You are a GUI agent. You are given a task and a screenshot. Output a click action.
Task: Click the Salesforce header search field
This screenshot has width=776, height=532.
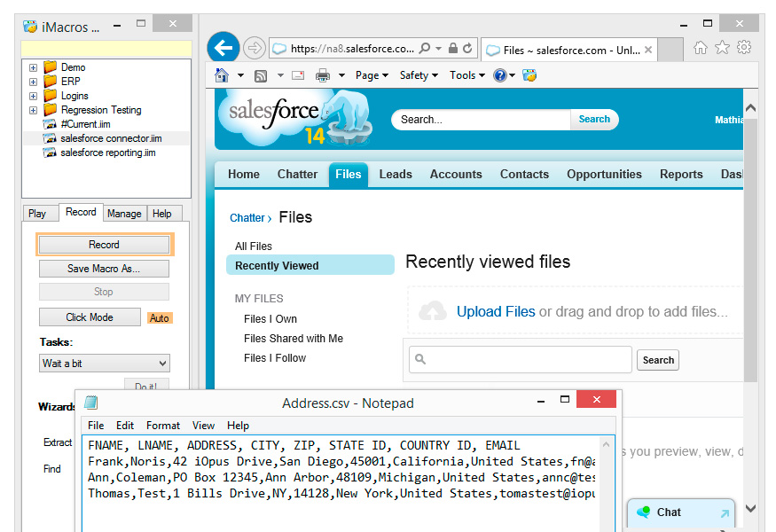tap(481, 120)
